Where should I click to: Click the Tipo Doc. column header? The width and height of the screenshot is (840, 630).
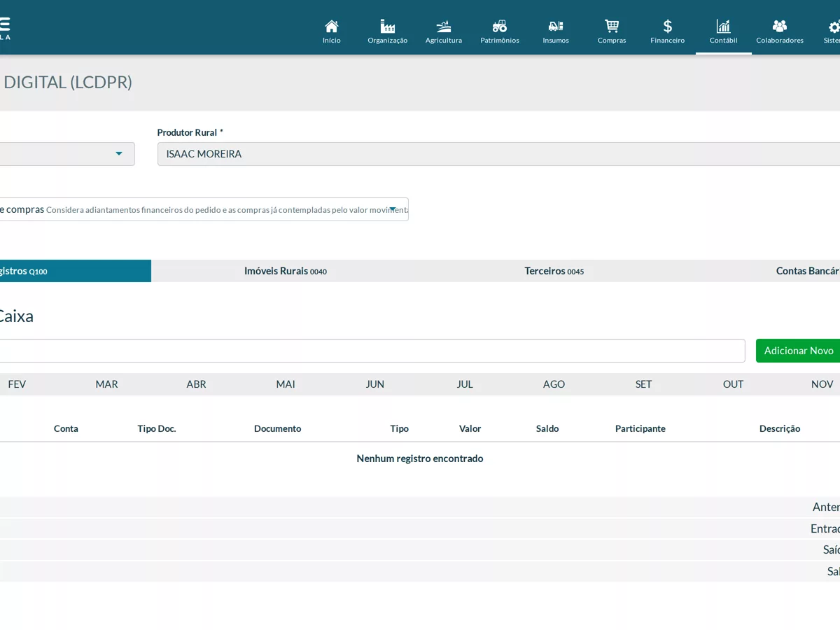[157, 428]
